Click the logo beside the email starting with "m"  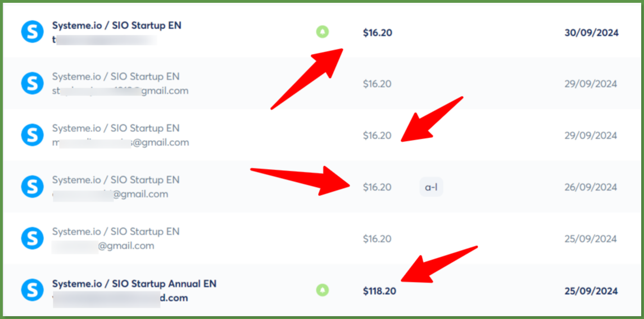[x=32, y=135]
